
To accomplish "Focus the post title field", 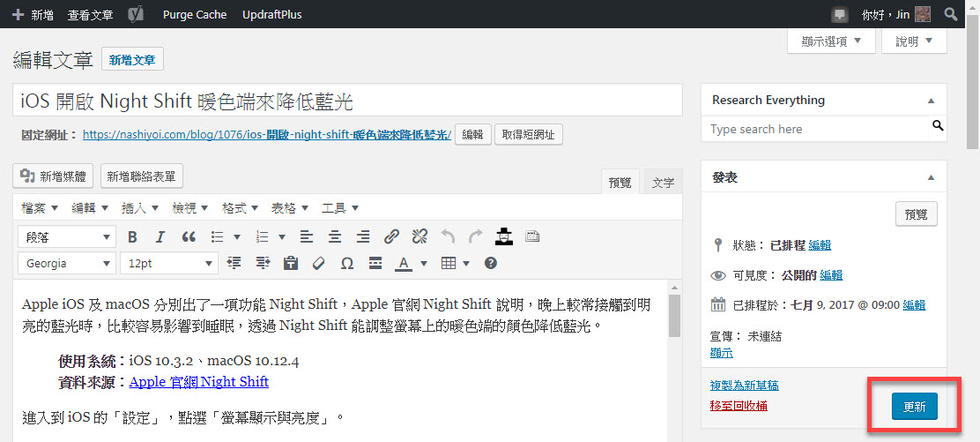I will click(347, 101).
